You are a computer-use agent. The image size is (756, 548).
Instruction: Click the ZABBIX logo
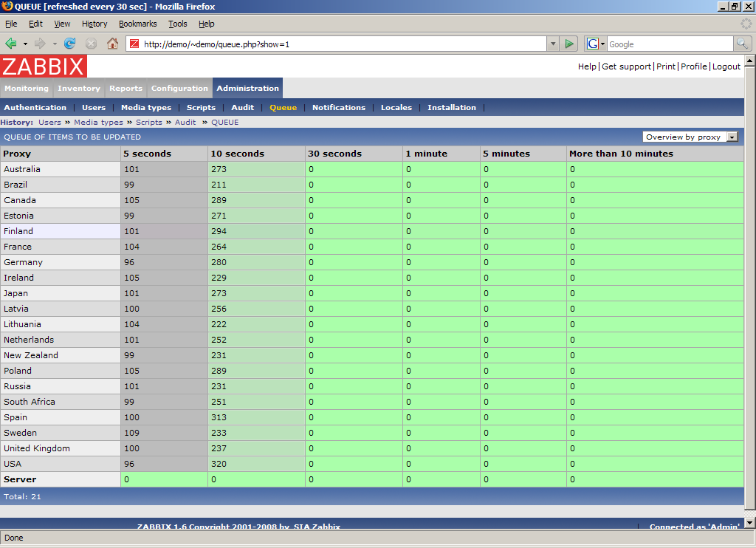pyautogui.click(x=44, y=66)
